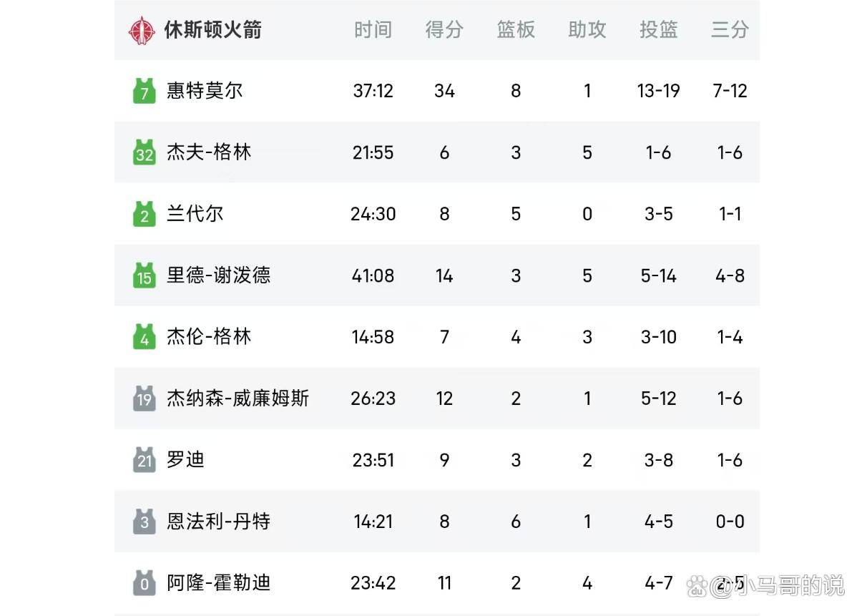Click the green number 32 jersey icon
The image size is (862, 616).
[x=145, y=152]
